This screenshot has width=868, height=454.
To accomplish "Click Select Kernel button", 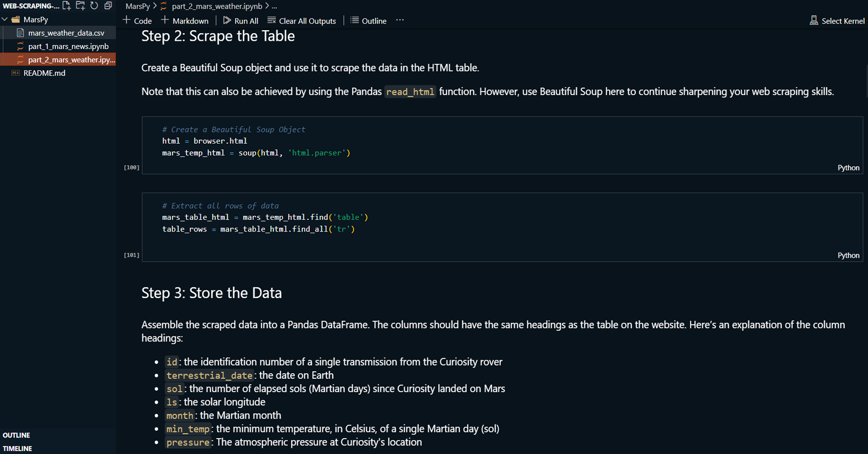I will coord(837,20).
